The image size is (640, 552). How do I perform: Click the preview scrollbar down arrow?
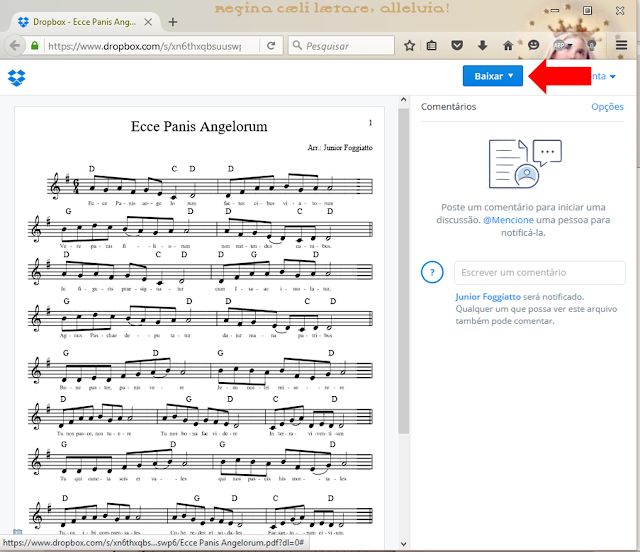point(403,544)
